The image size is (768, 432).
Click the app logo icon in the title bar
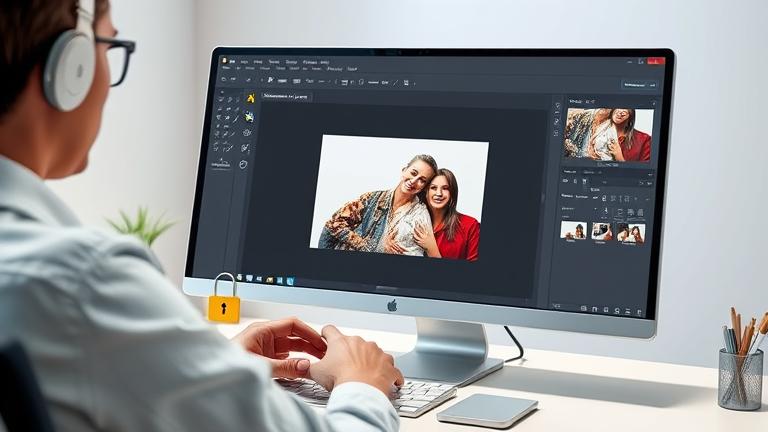point(224,60)
